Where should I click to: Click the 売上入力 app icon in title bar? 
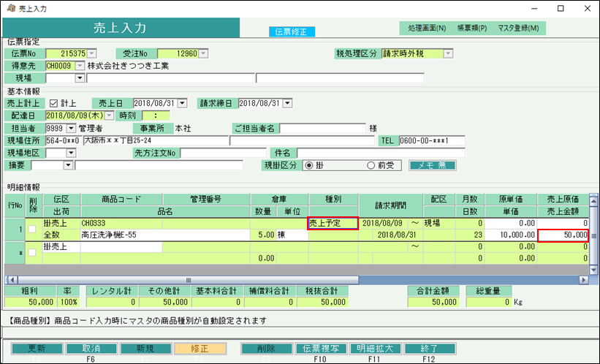[11, 8]
